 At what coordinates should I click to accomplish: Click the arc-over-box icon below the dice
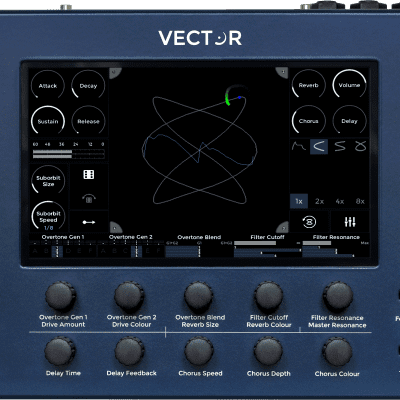pos(89,199)
